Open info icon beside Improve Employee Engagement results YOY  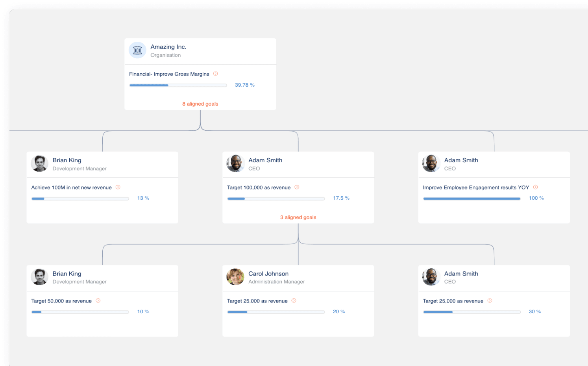click(x=535, y=187)
